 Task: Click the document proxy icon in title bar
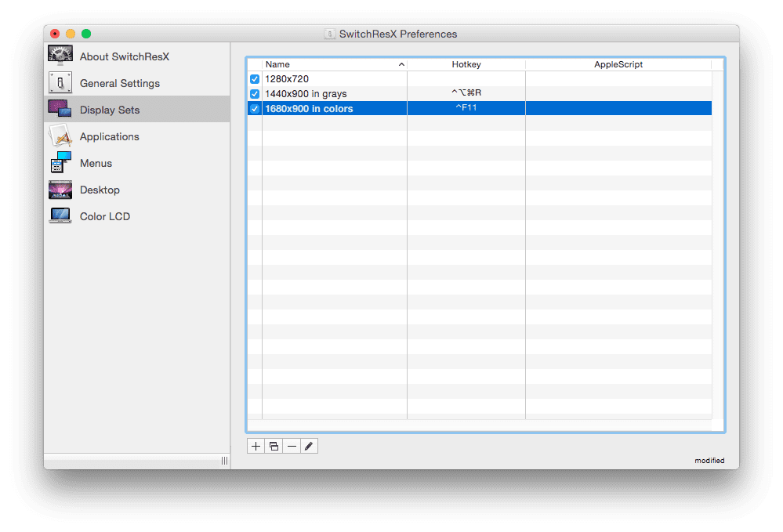click(x=329, y=34)
